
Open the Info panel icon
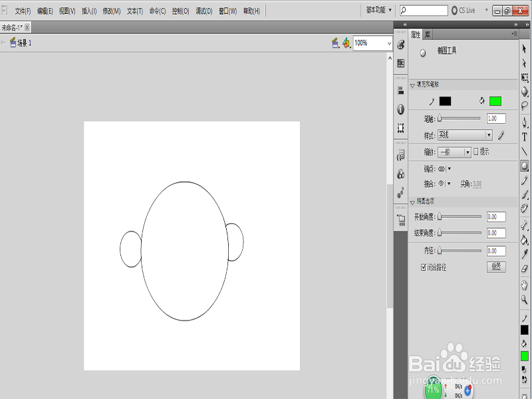click(x=401, y=109)
